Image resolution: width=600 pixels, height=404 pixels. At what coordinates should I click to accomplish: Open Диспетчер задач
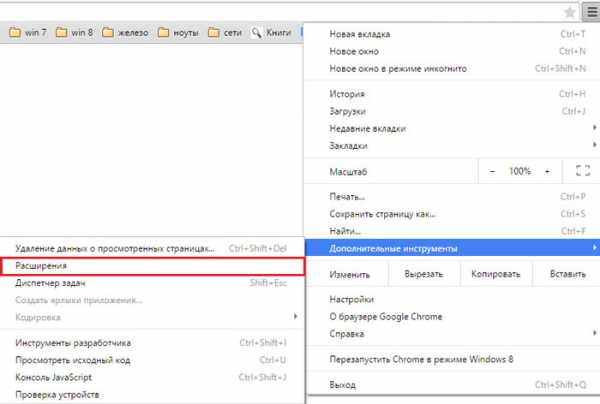pos(152,283)
